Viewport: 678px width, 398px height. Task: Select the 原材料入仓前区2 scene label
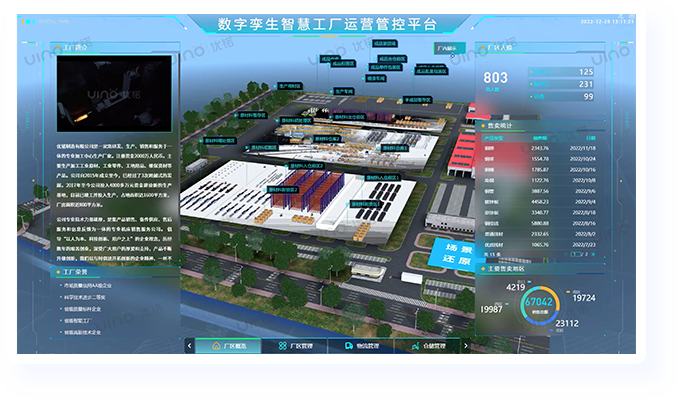click(x=306, y=166)
